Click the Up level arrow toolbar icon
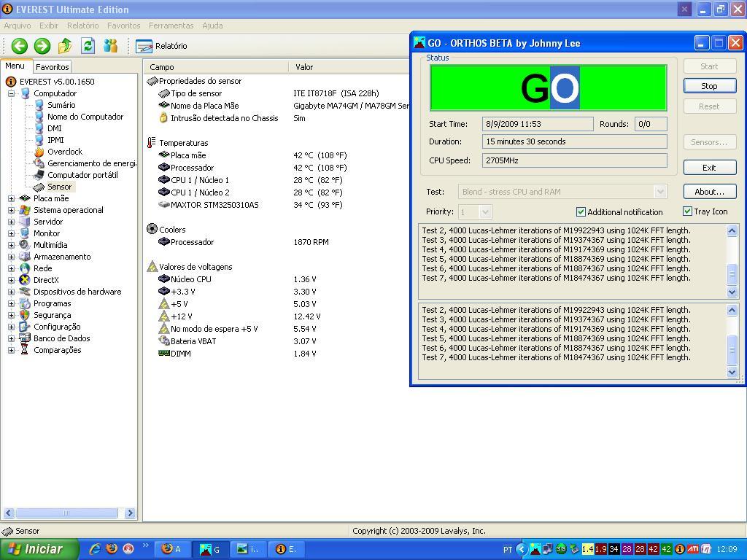Viewport: 747px width, 560px height. click(65, 46)
